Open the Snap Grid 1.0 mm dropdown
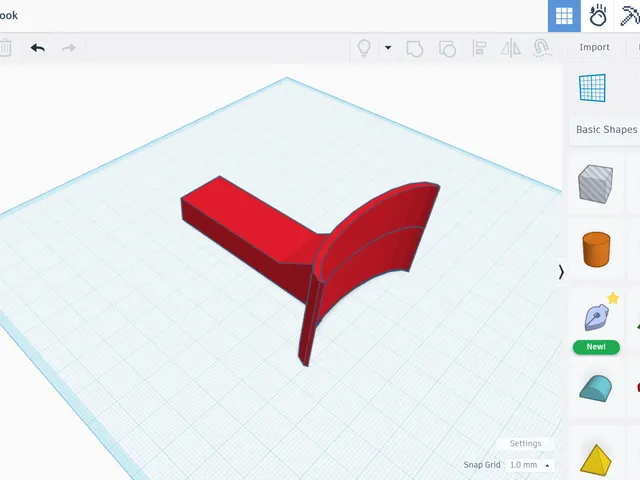The width and height of the screenshot is (640, 480). [x=529, y=465]
